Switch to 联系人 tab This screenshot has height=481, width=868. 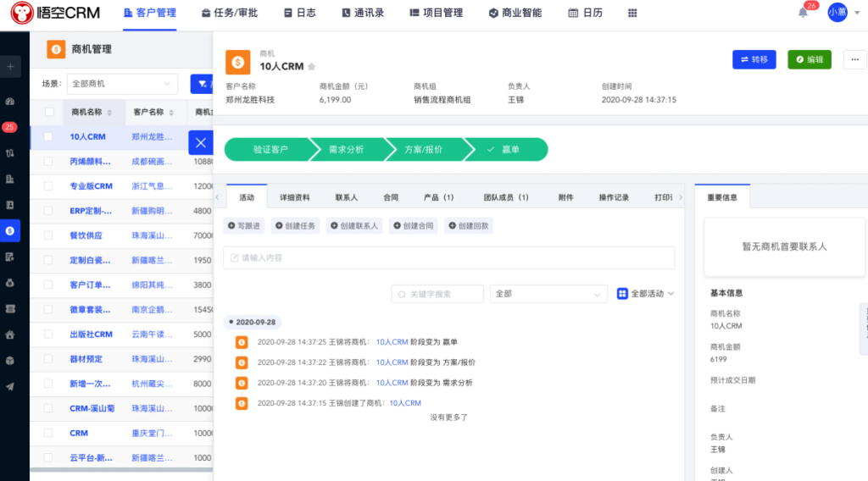[347, 197]
